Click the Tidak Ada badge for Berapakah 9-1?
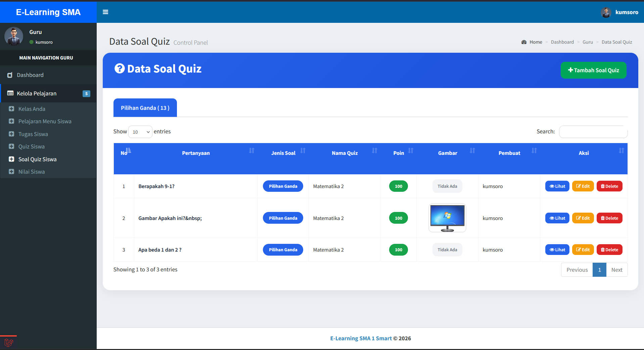The width and height of the screenshot is (644, 350). pos(447,186)
